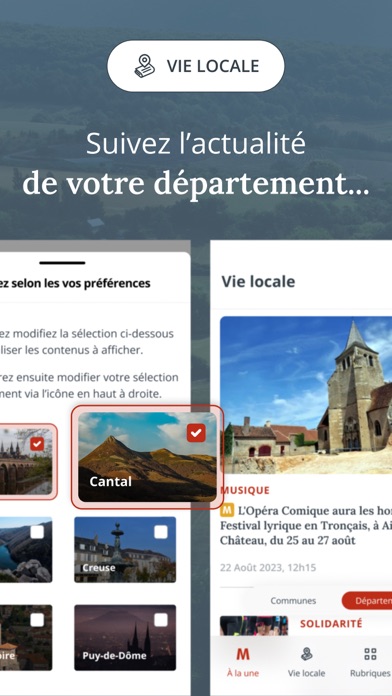Click the article date '22 Août 2023, 12h15'
Screen dimensions: 392x696
point(268,568)
